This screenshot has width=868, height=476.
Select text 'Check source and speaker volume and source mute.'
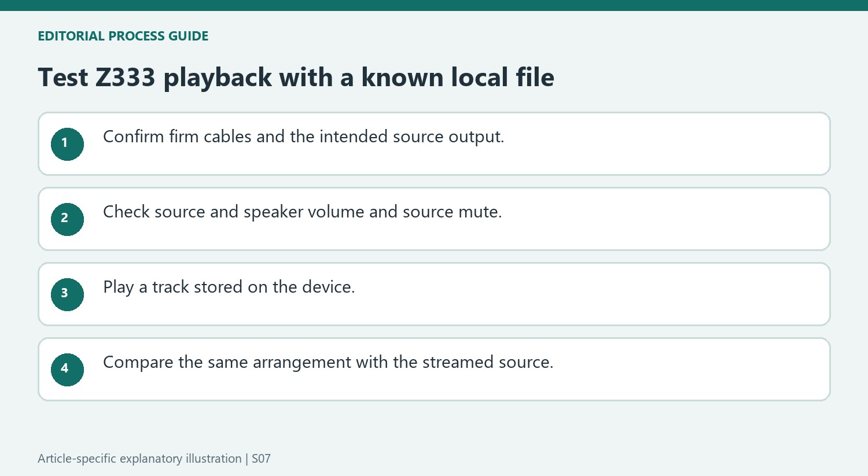click(x=303, y=212)
